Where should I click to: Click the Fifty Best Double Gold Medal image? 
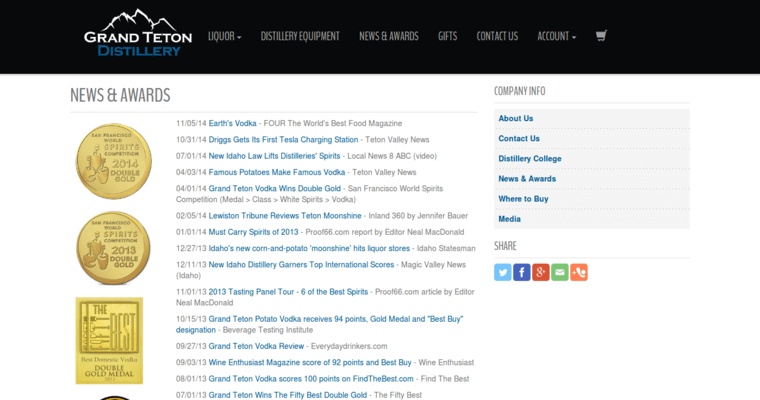[109, 340]
